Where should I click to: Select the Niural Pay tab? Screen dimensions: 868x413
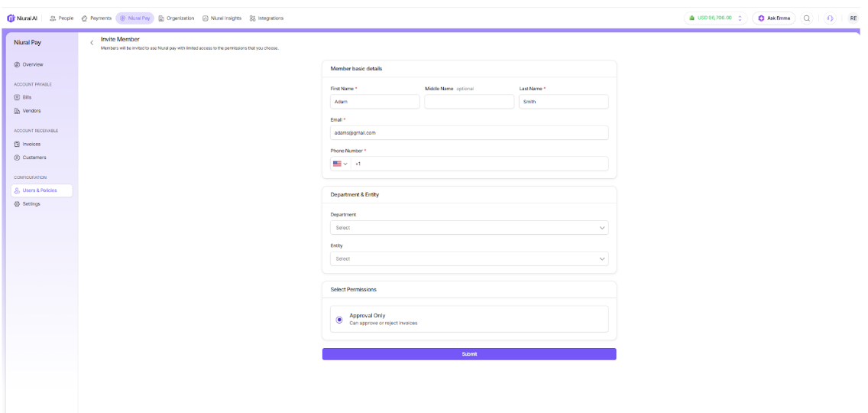coord(134,18)
